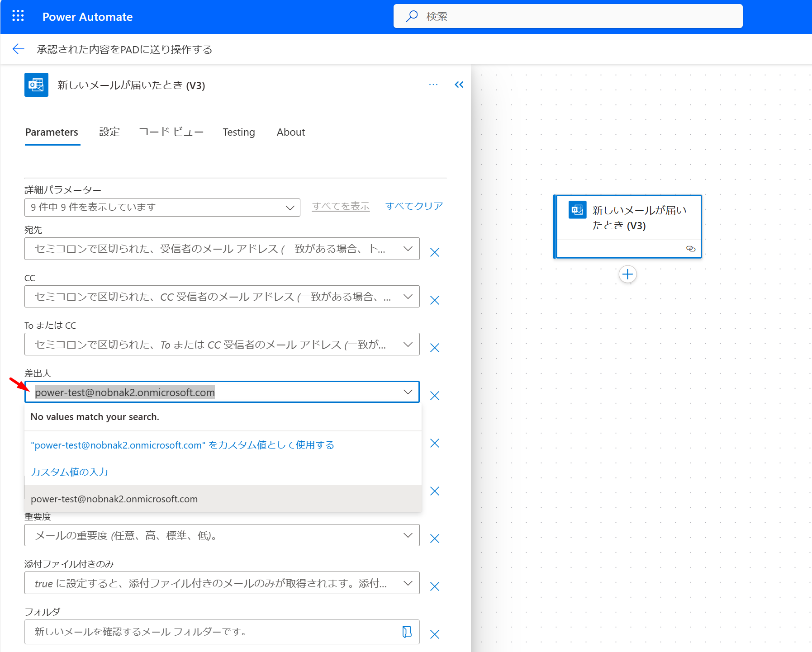
Task: Click the magnifier icon in the search bar
Action: [x=412, y=16]
